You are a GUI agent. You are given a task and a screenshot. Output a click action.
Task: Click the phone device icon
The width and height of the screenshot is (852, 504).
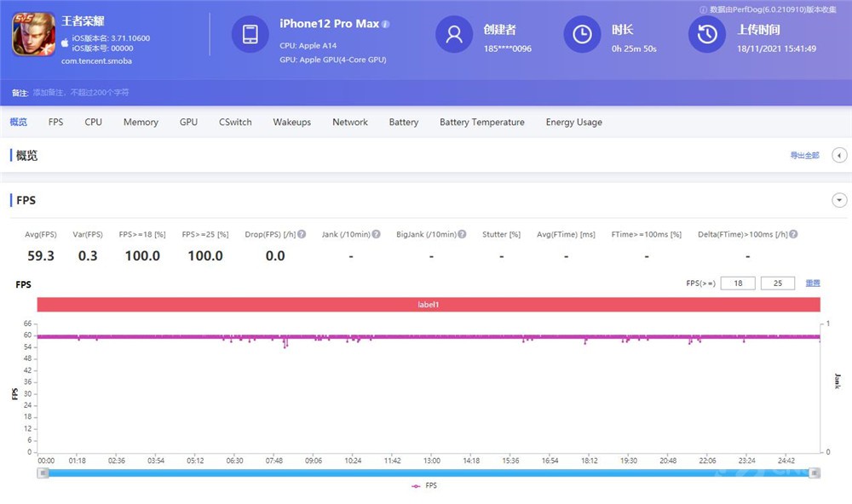(250, 34)
